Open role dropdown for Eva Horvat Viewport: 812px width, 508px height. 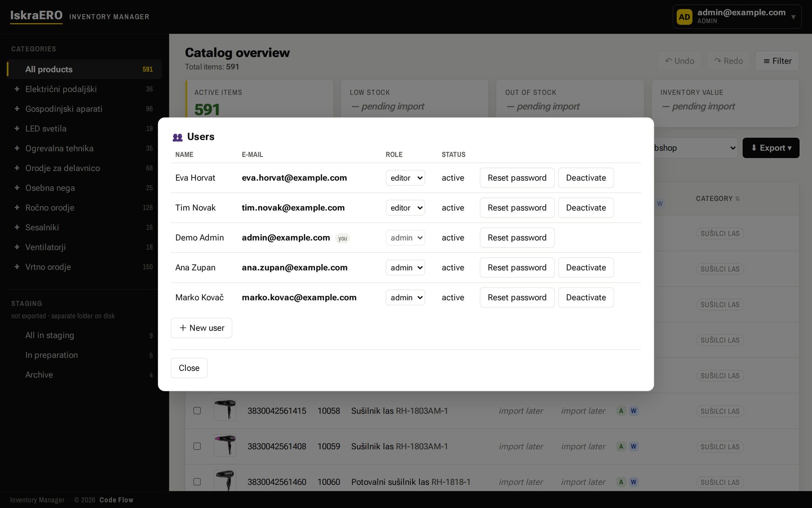[405, 178]
